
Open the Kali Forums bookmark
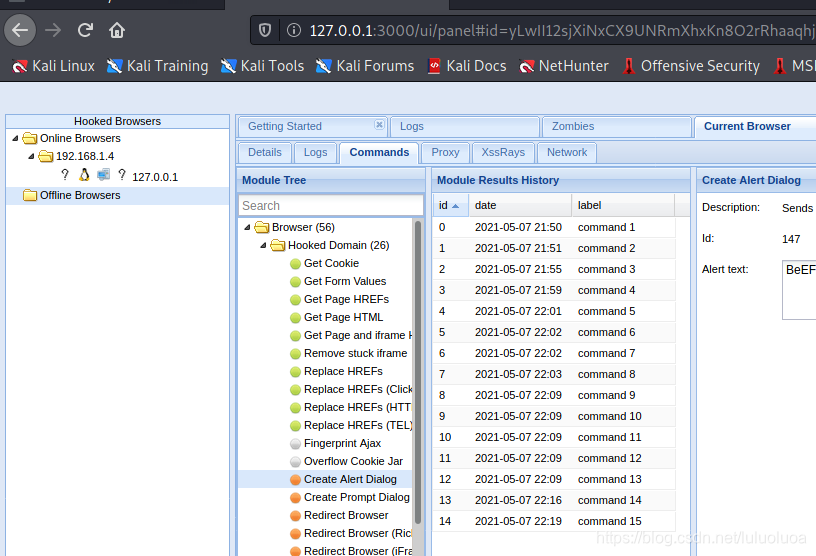click(x=365, y=66)
